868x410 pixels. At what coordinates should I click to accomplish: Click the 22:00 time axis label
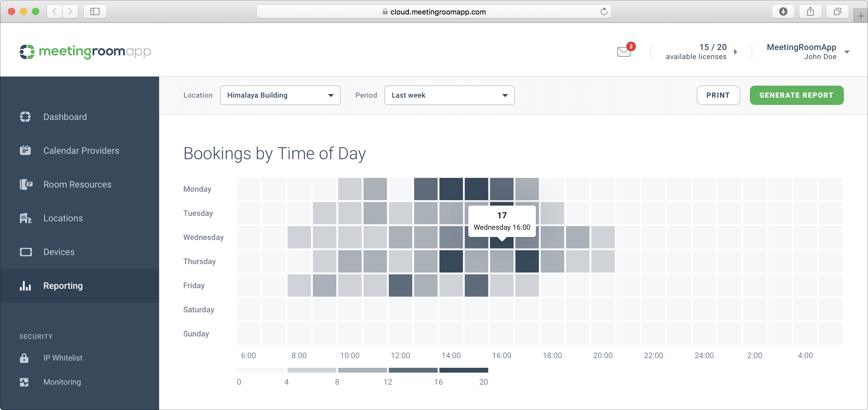click(x=653, y=355)
